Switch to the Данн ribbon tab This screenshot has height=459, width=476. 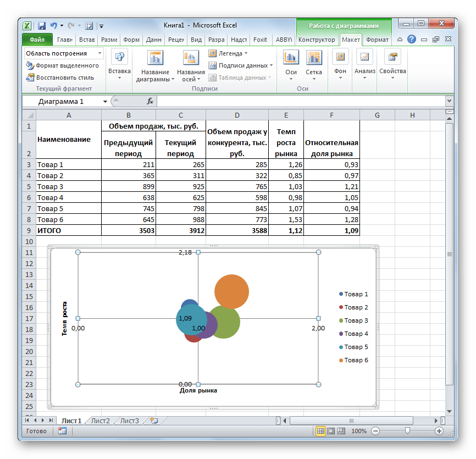click(x=153, y=40)
